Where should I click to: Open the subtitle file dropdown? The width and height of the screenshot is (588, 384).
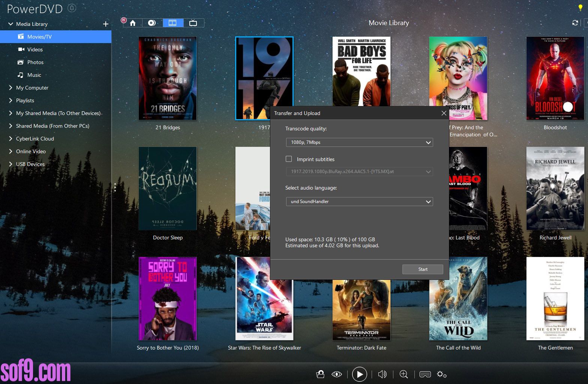tap(359, 172)
